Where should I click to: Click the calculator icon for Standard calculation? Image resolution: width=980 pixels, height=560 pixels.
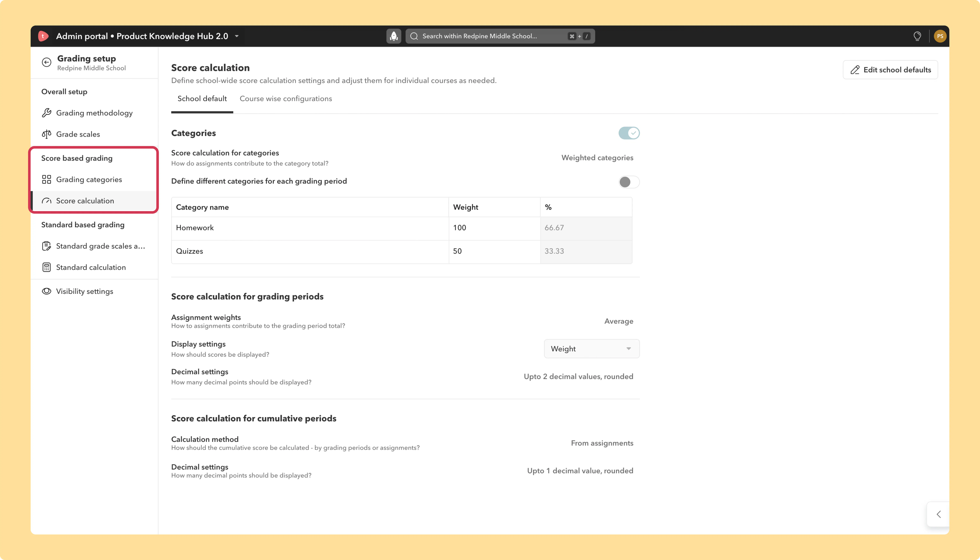pos(47,267)
